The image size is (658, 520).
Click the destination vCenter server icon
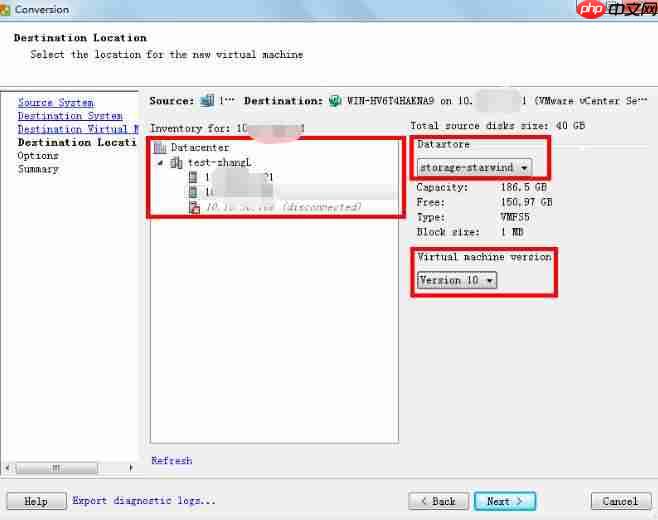tap(335, 101)
